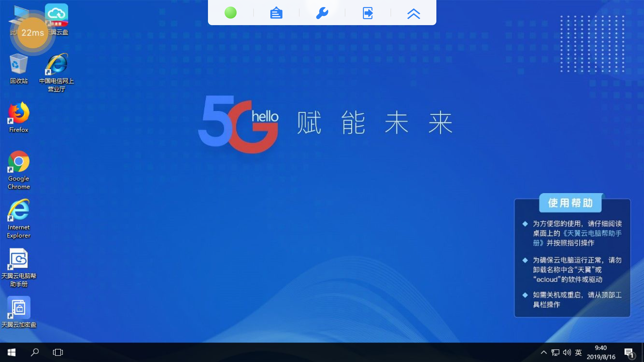Click the taskbar search button
The image size is (644, 362).
click(35, 352)
